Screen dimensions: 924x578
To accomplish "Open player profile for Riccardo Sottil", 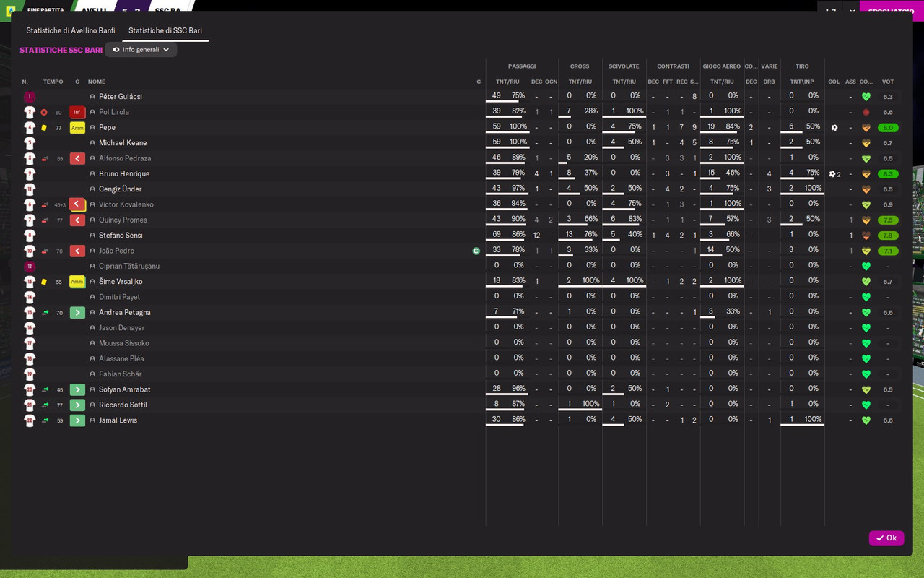I will pos(123,405).
